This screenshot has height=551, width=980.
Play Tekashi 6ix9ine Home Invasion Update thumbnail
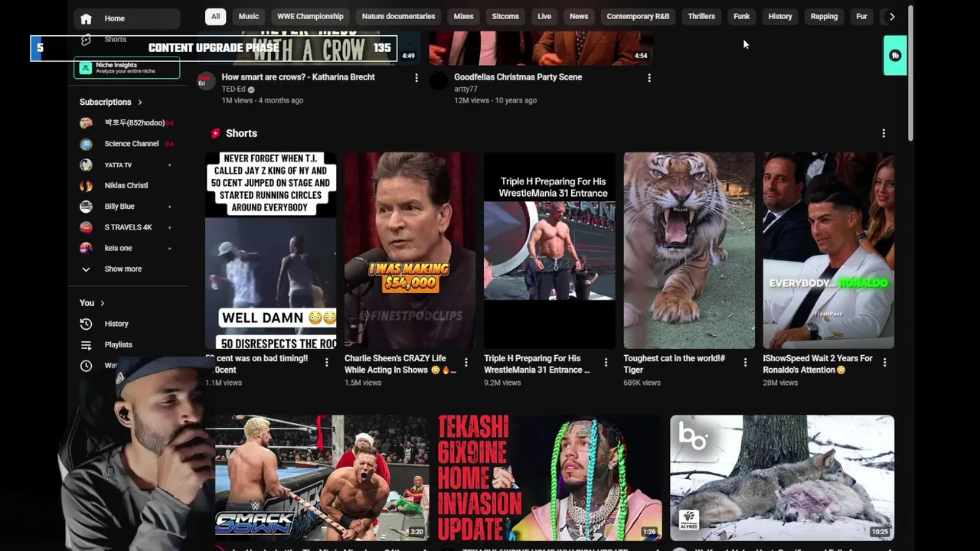tap(549, 478)
